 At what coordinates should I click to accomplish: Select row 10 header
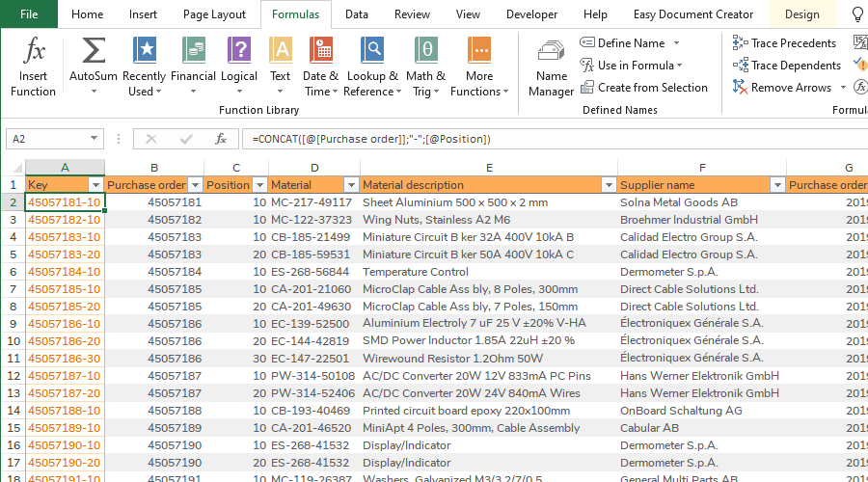(14, 341)
